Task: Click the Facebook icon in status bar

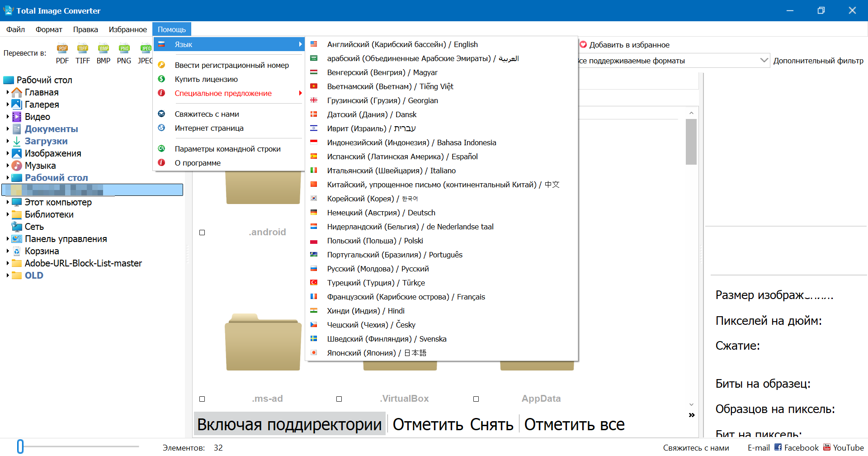Action: coord(778,447)
